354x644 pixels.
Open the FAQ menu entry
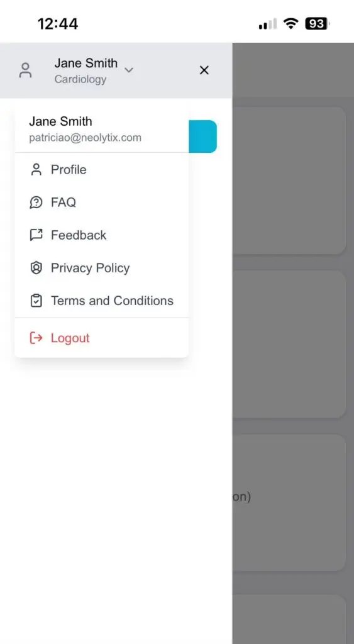pos(102,203)
